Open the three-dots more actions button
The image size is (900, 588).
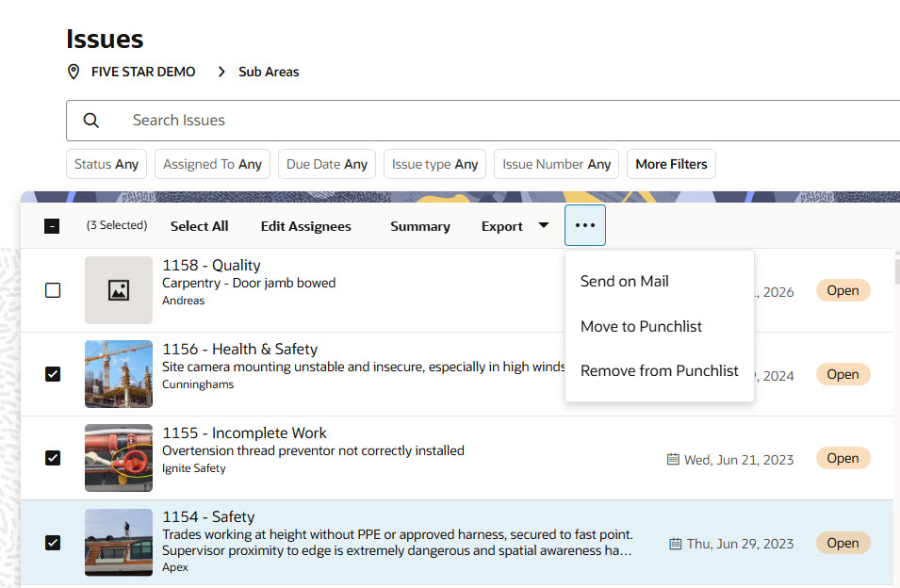click(585, 226)
